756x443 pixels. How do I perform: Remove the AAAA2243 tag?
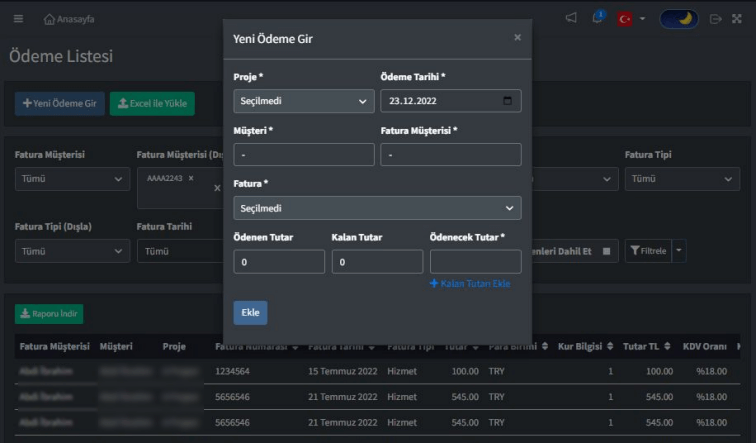click(x=191, y=178)
